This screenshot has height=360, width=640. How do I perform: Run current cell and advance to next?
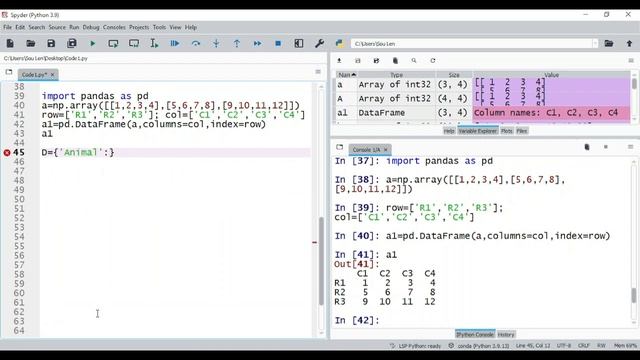(x=134, y=43)
